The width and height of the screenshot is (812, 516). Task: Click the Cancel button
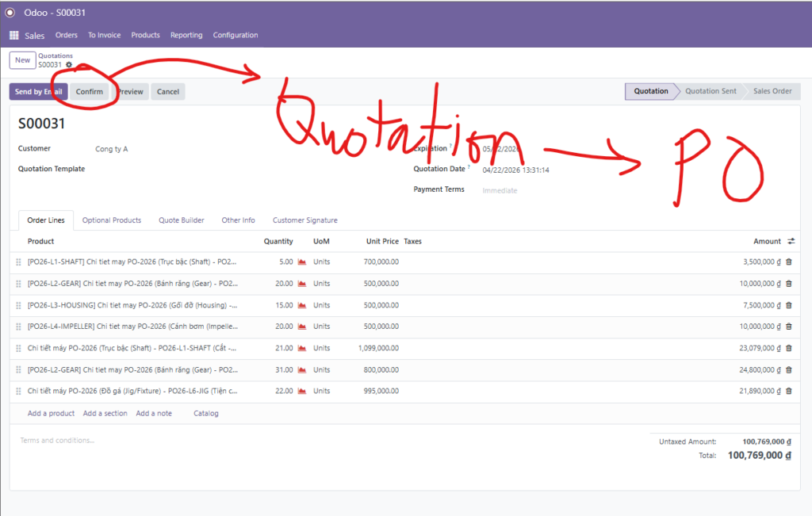167,92
